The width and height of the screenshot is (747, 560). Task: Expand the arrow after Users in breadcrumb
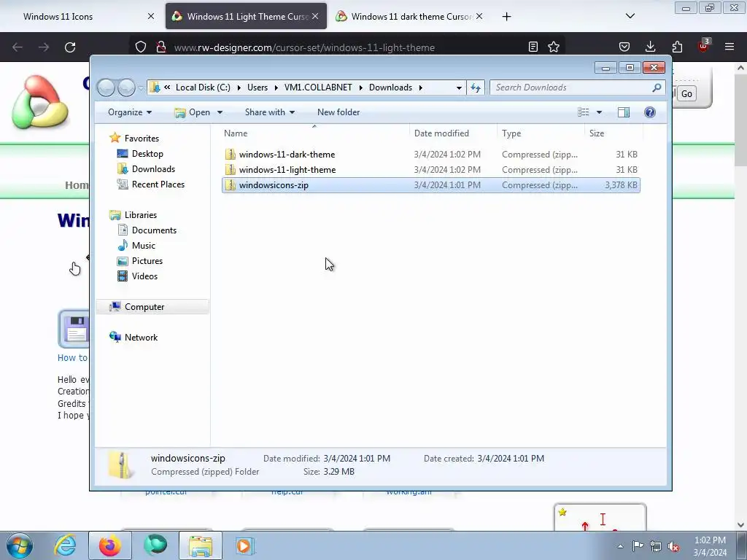(276, 87)
